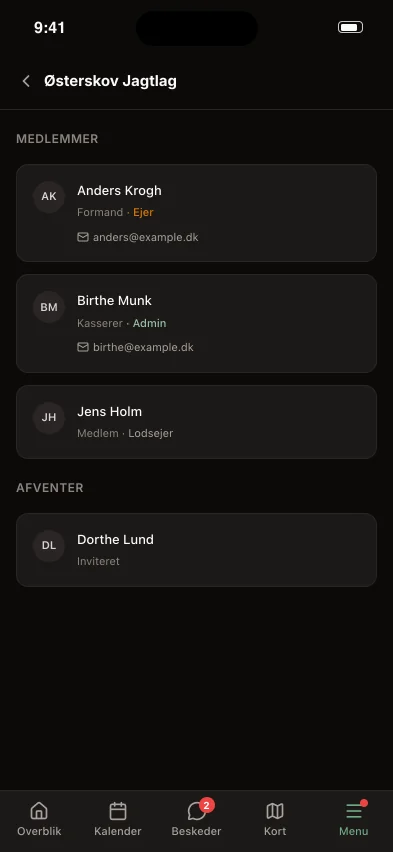Tap the Anders Krogh name
The width and height of the screenshot is (393, 852).
[119, 191]
